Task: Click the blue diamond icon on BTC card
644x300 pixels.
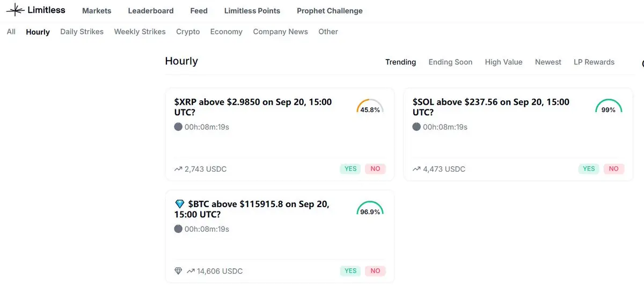Action: [x=180, y=204]
